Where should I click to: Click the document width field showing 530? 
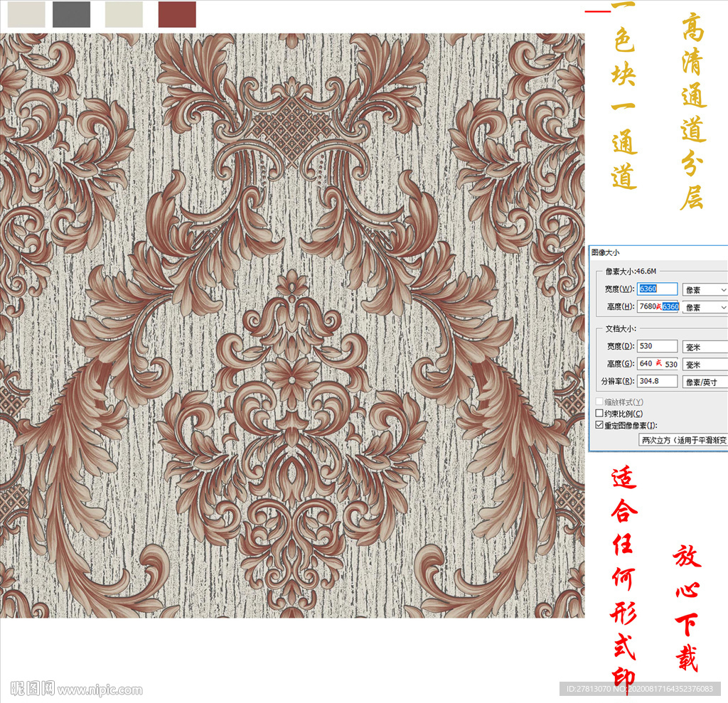(657, 346)
